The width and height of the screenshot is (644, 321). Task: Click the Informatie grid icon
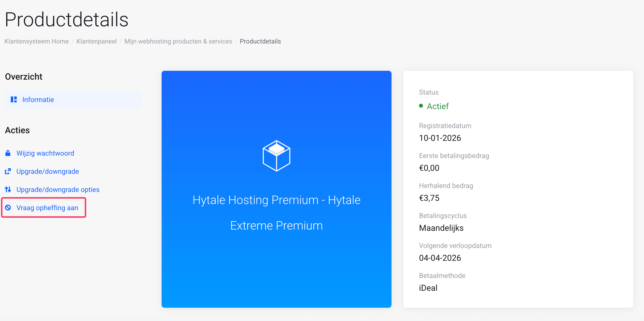point(14,100)
